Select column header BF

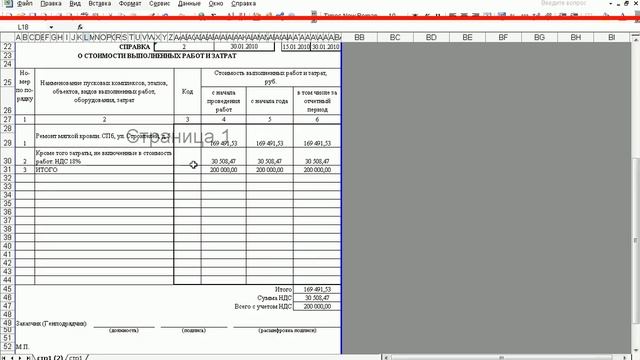coord(503,37)
